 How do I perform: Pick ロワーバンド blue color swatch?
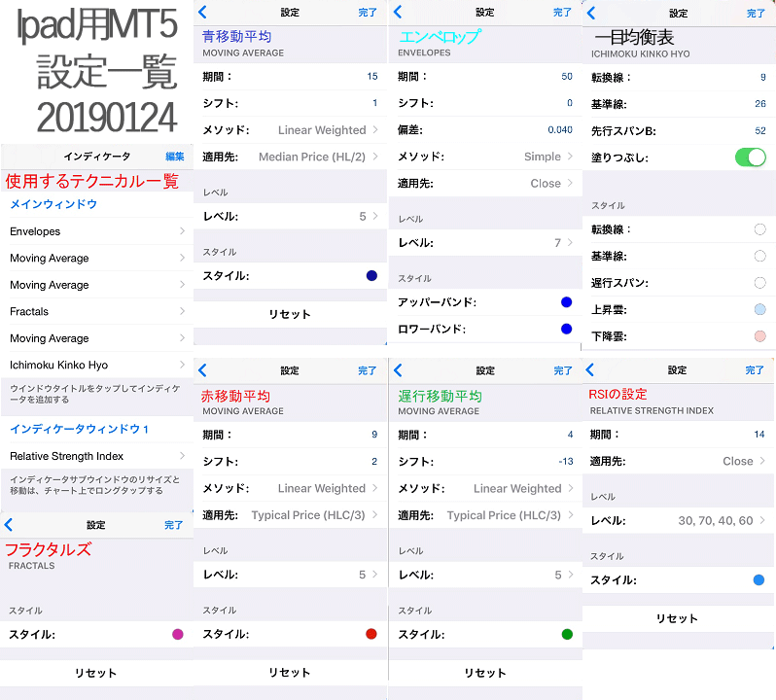point(567,329)
